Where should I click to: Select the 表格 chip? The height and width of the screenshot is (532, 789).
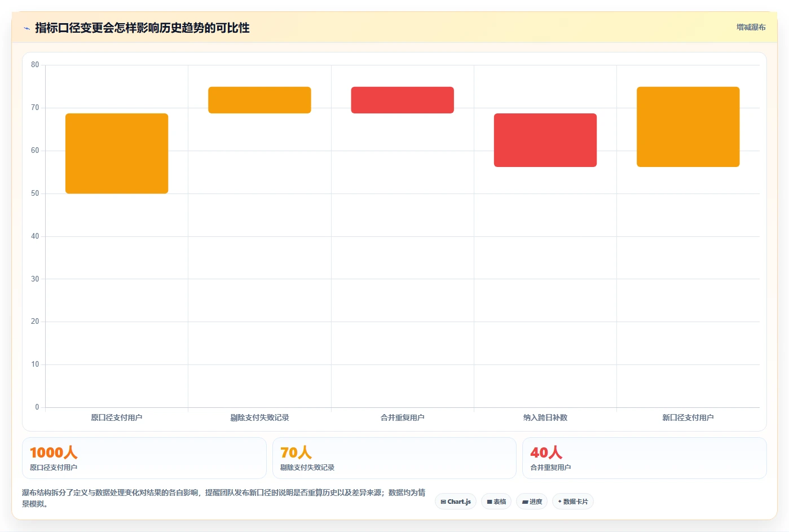tap(496, 502)
